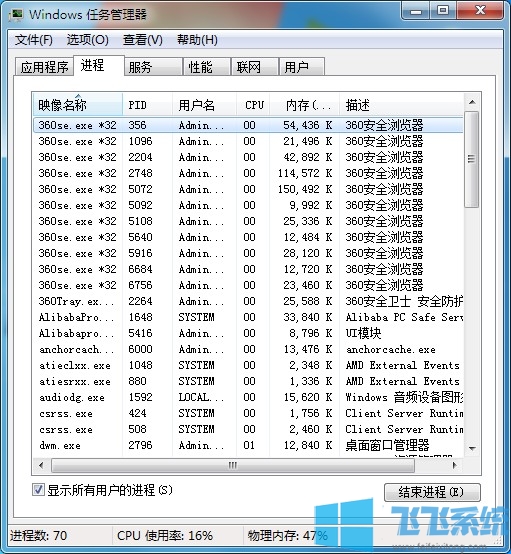This screenshot has height=554, width=511.
Task: Select csrss.exe process with PID 508
Action: (248, 429)
